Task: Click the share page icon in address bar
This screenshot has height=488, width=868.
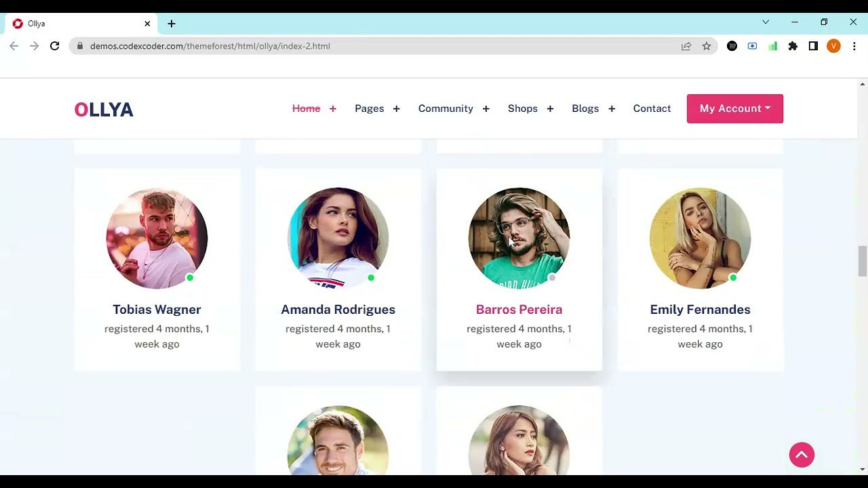Action: click(686, 46)
